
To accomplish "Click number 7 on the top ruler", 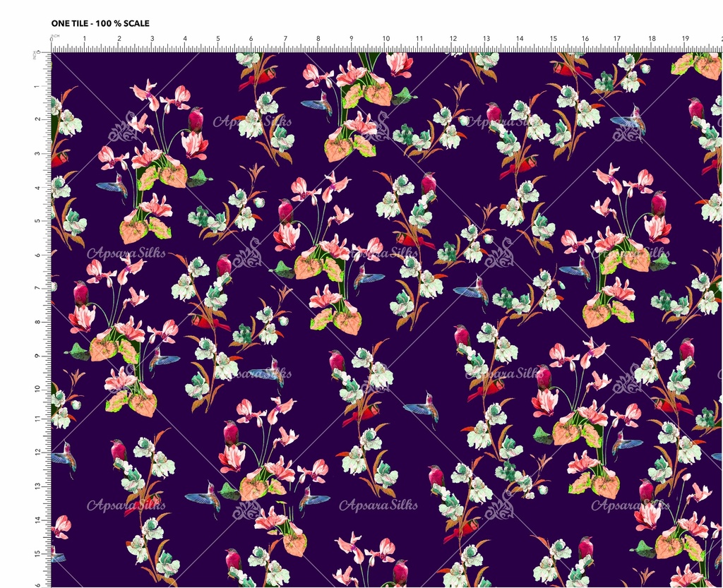I will [x=285, y=40].
